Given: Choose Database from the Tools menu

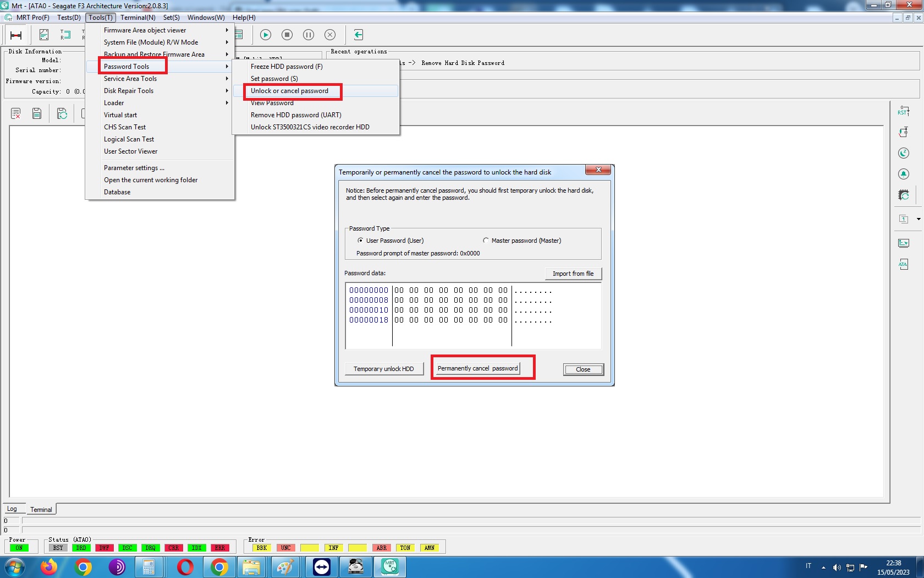Looking at the screenshot, I should pos(159,192).
